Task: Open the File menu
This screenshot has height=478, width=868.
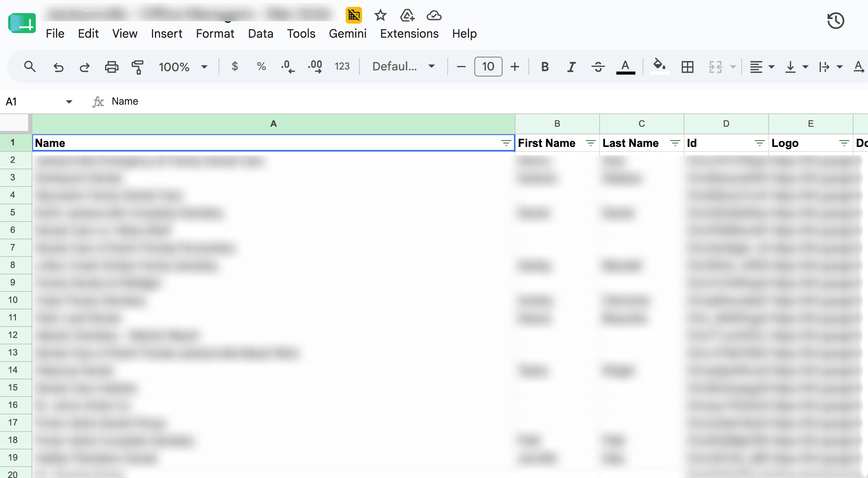Action: coord(55,34)
